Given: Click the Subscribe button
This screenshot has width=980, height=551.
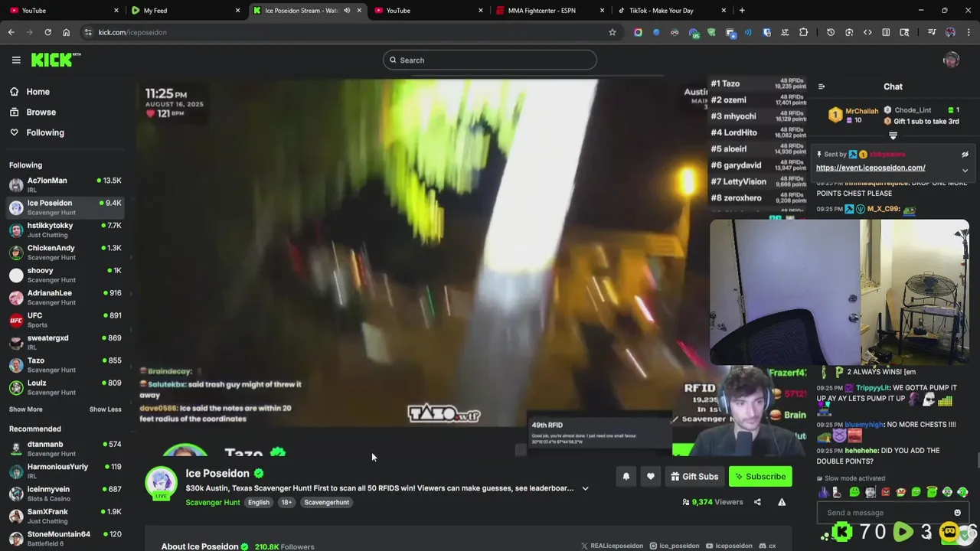Looking at the screenshot, I should [760, 477].
